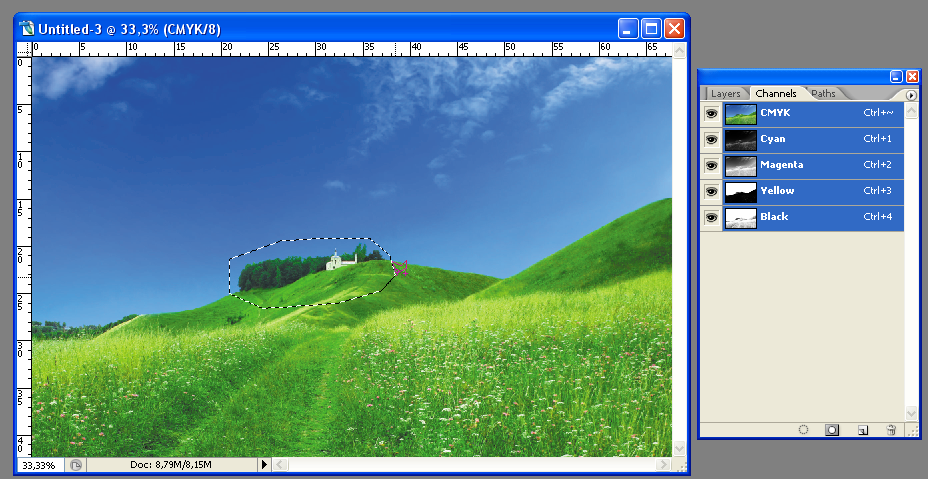Click the Magenta channel thumbnail
Screen dimensions: 928x479
coord(741,166)
